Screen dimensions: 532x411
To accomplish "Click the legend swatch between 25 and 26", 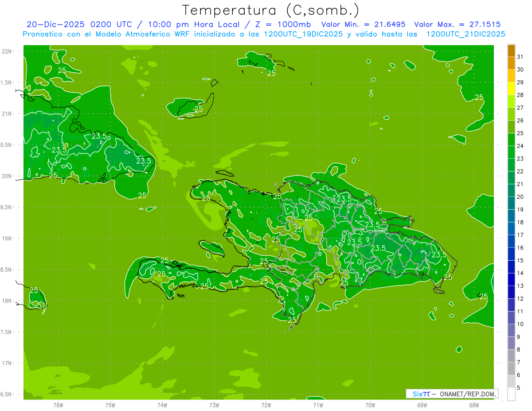I will (x=511, y=127).
